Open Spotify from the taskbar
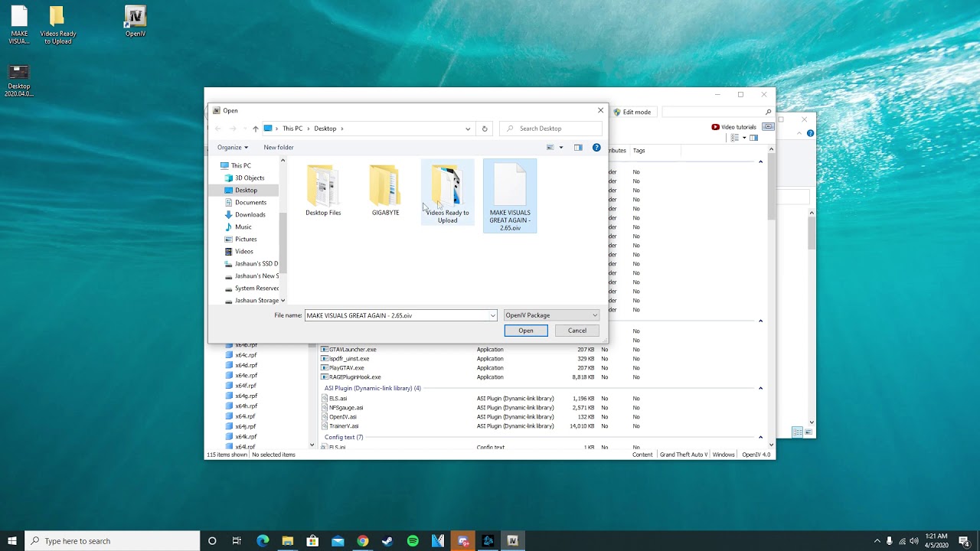 click(413, 541)
